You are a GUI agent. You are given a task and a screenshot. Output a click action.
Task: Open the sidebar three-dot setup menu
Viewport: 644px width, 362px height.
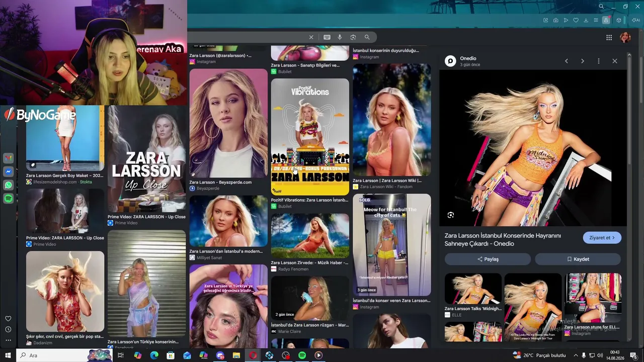pyautogui.click(x=8, y=340)
